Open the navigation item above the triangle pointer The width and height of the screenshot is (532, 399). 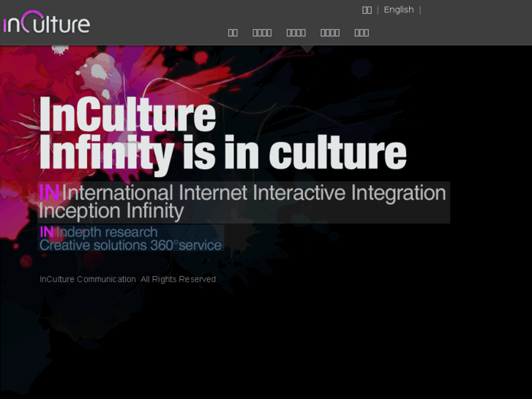(x=296, y=33)
